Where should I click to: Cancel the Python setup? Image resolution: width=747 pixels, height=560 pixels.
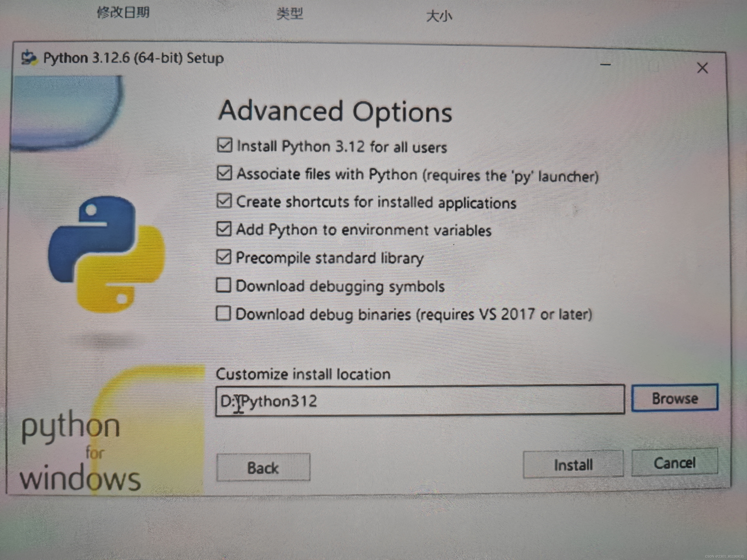[x=674, y=462]
